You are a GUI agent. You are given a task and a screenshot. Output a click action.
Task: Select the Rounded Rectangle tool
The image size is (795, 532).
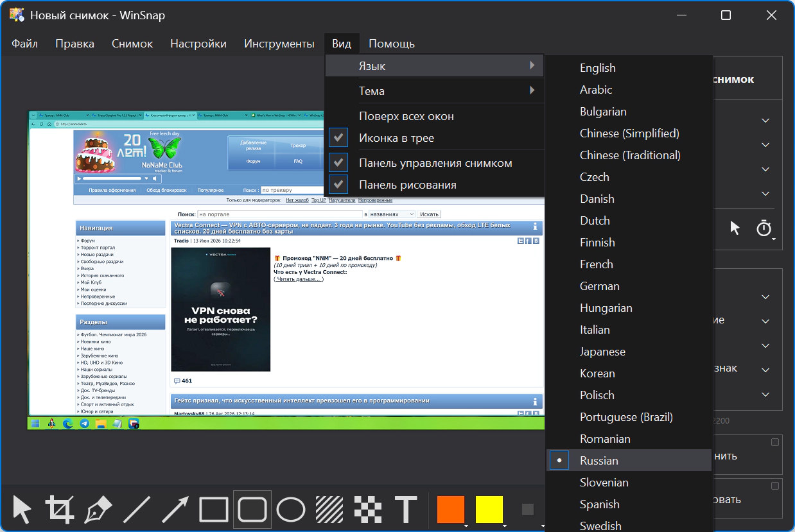pos(252,510)
